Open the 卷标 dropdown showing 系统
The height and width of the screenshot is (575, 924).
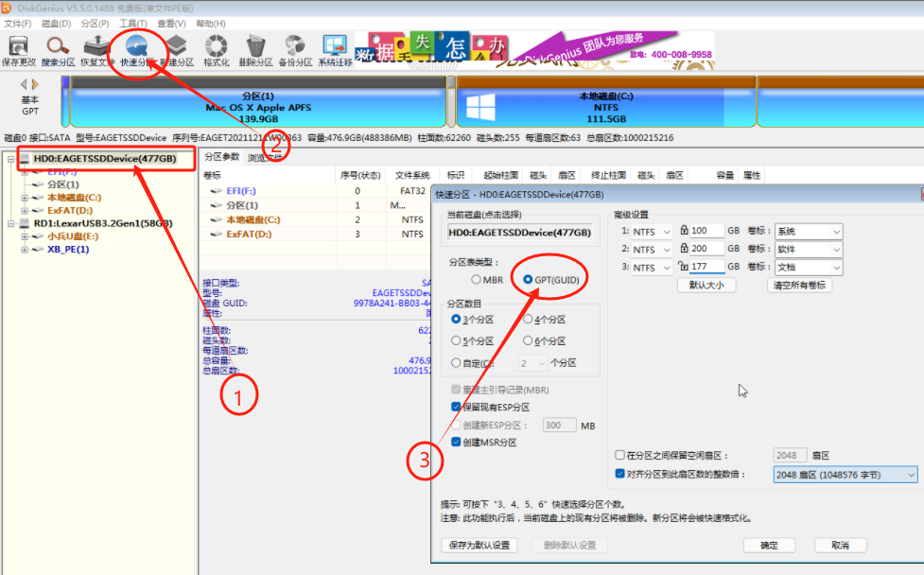coord(809,232)
